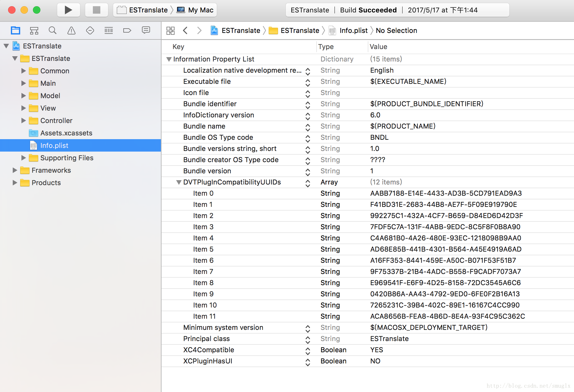Viewport: 574px width, 392px height.
Task: Open key stepper for Bundle version
Action: point(308,172)
